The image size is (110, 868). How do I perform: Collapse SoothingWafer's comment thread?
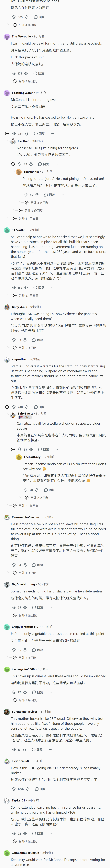pos(7,134)
